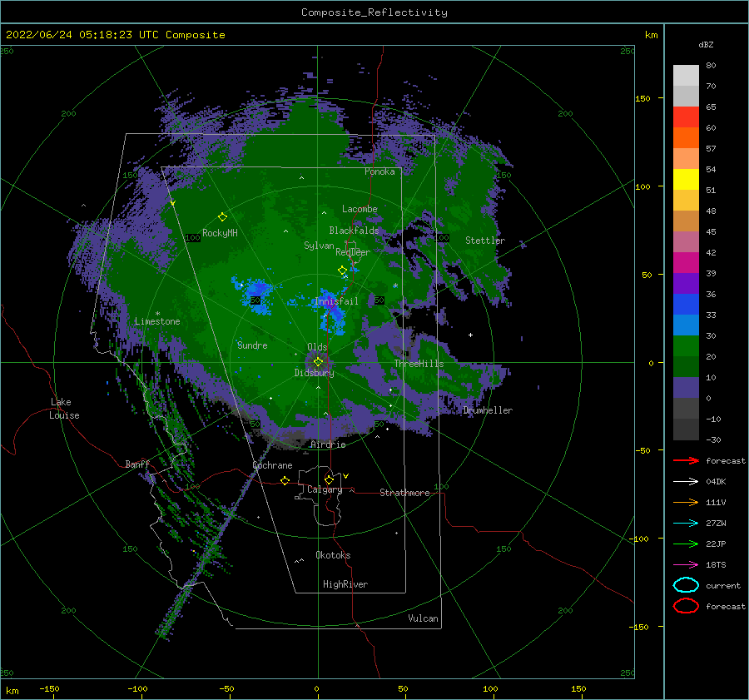The image size is (749, 700).
Task: Pick the cyan 27ZW arrow legend entry
Action: [686, 524]
